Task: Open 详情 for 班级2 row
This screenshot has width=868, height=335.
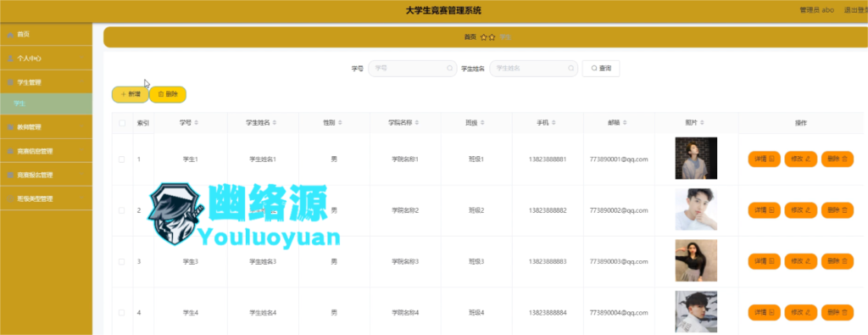Action: 764,210
